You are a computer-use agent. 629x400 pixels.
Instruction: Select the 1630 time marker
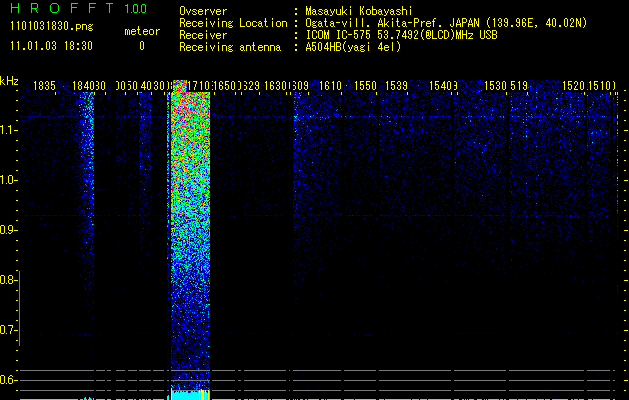pyautogui.click(x=275, y=86)
